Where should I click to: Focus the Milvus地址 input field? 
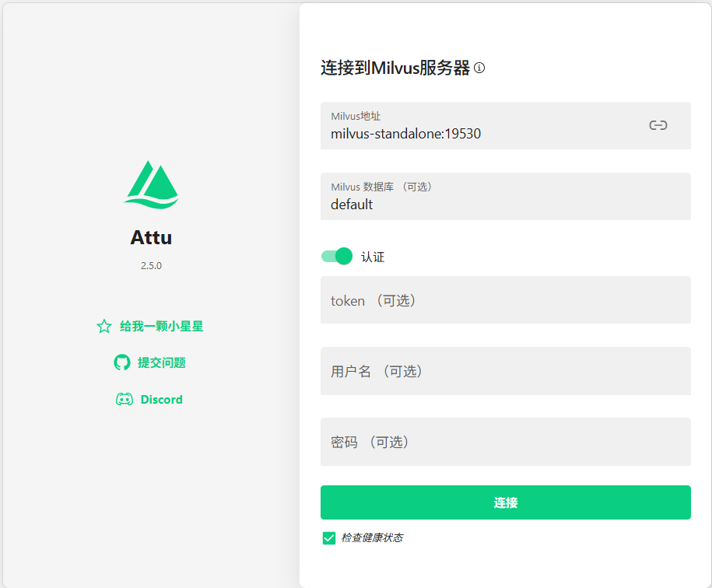click(x=505, y=126)
